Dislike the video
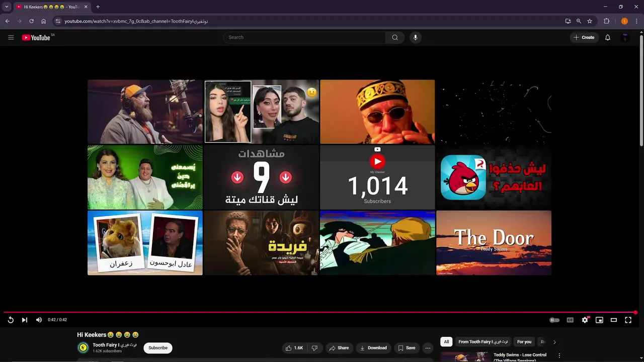Viewport: 644px width, 362px height. 314,348
